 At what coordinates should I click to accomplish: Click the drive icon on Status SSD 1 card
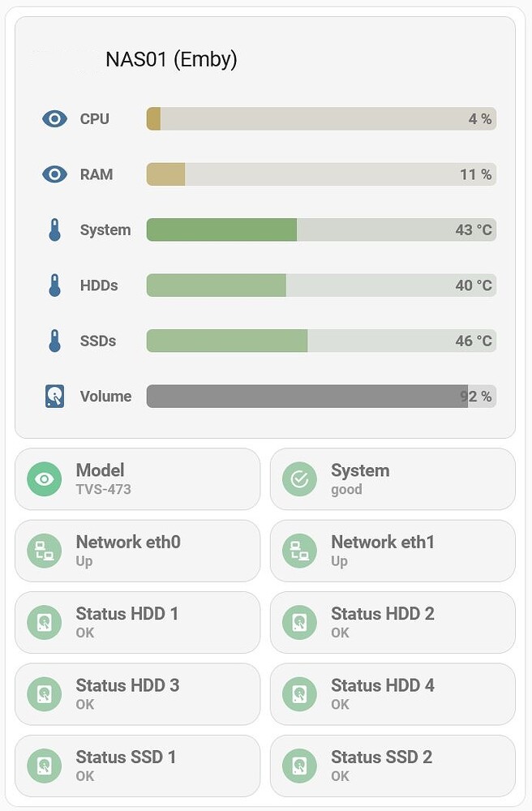[x=45, y=765]
